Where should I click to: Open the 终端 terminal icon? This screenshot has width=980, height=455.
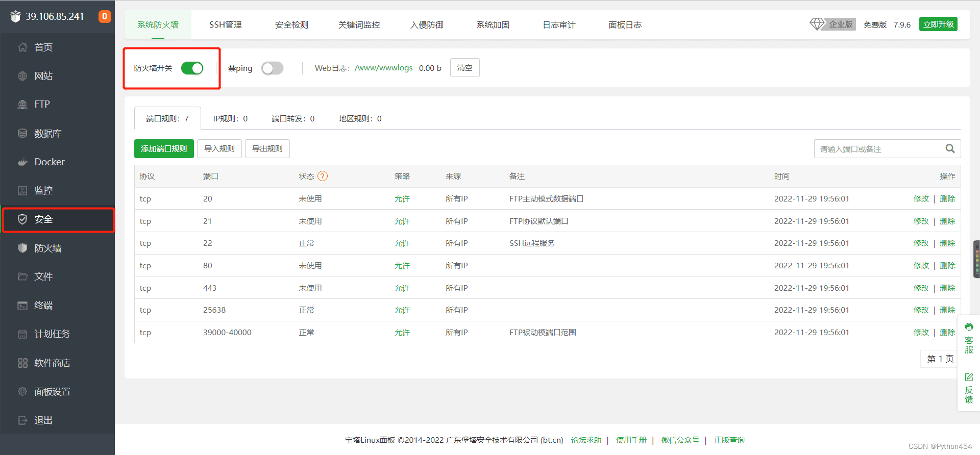tap(22, 305)
